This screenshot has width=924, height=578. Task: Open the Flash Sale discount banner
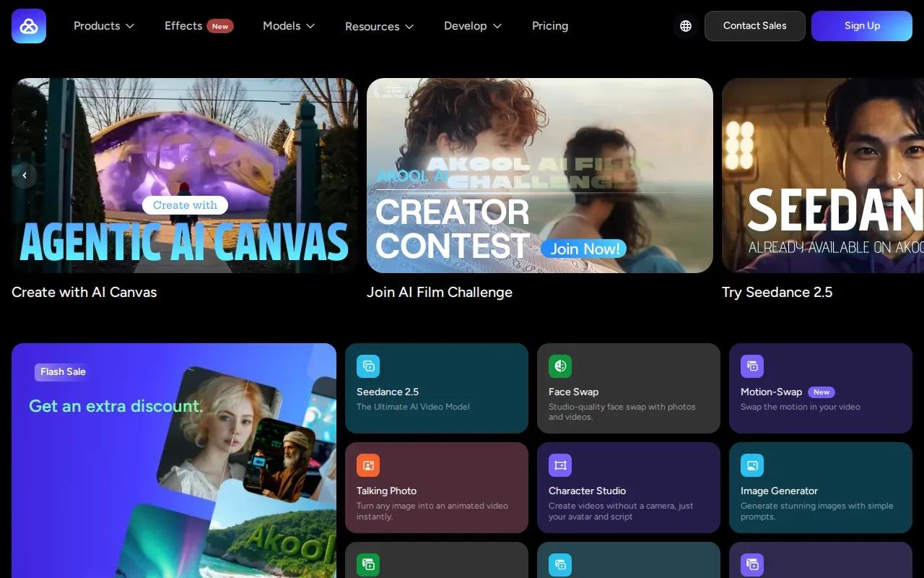(174, 460)
